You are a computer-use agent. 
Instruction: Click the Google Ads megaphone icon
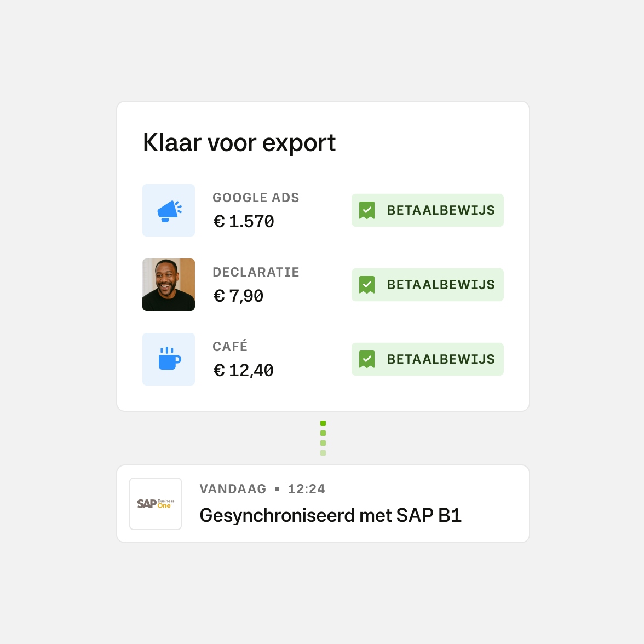169,211
